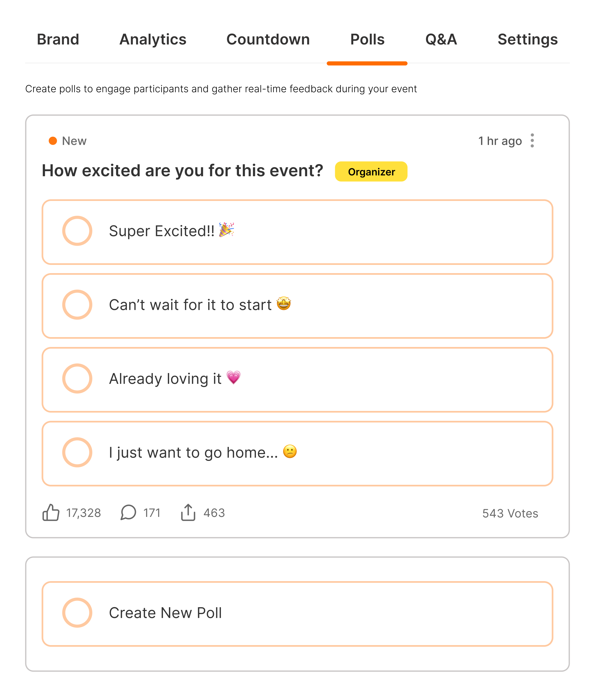
Task: Click the 1 hr ago timestamp
Action: (x=500, y=141)
